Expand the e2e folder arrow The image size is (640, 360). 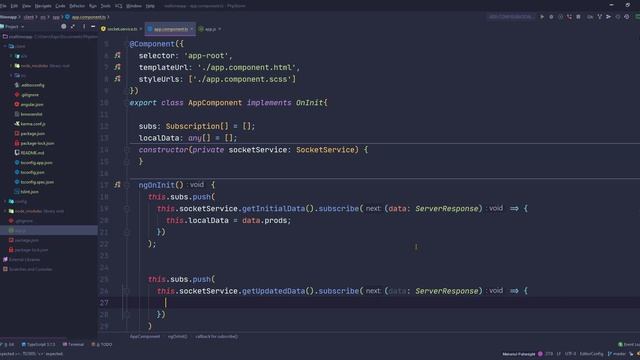click(11, 56)
